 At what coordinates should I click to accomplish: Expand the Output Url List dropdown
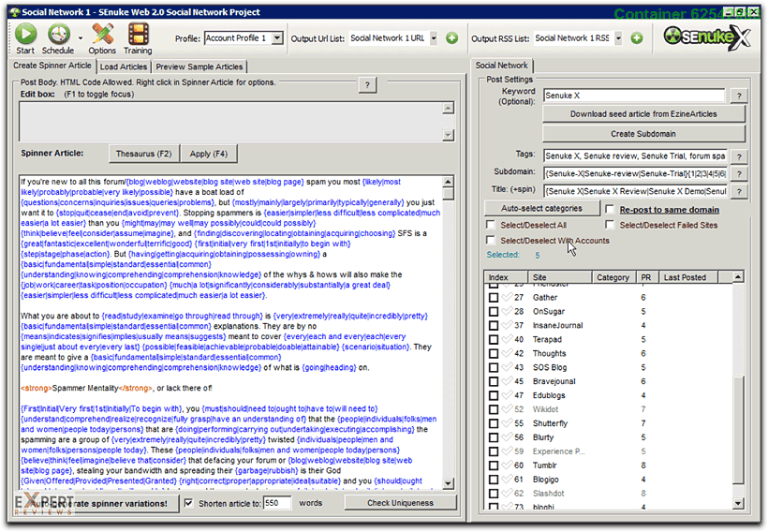[434, 38]
